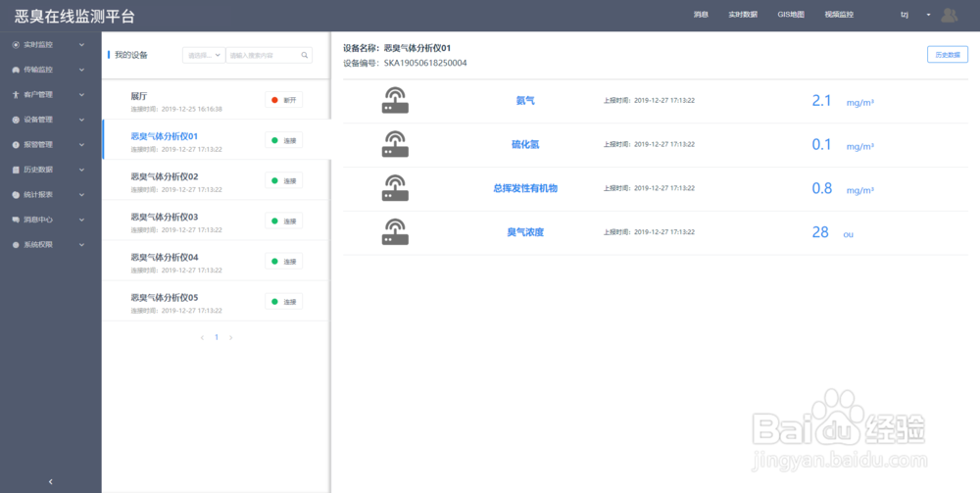
Task: Expand the 系统权限 menu chevron
Action: (81, 245)
